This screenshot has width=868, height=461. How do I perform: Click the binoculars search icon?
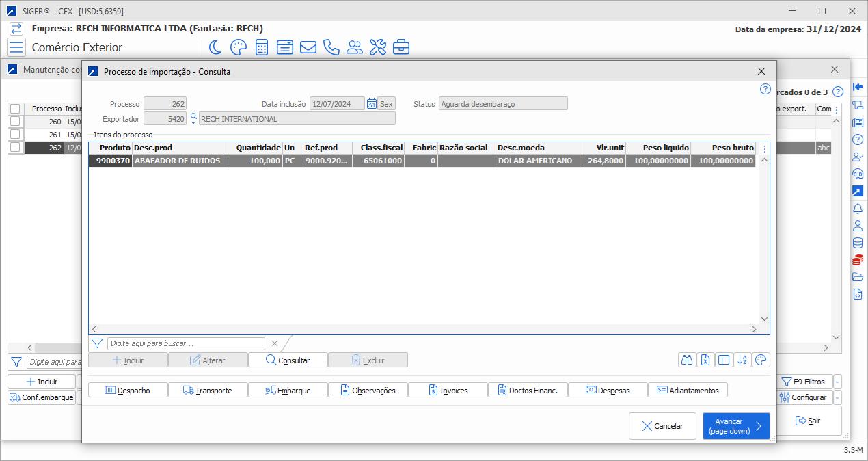point(687,360)
